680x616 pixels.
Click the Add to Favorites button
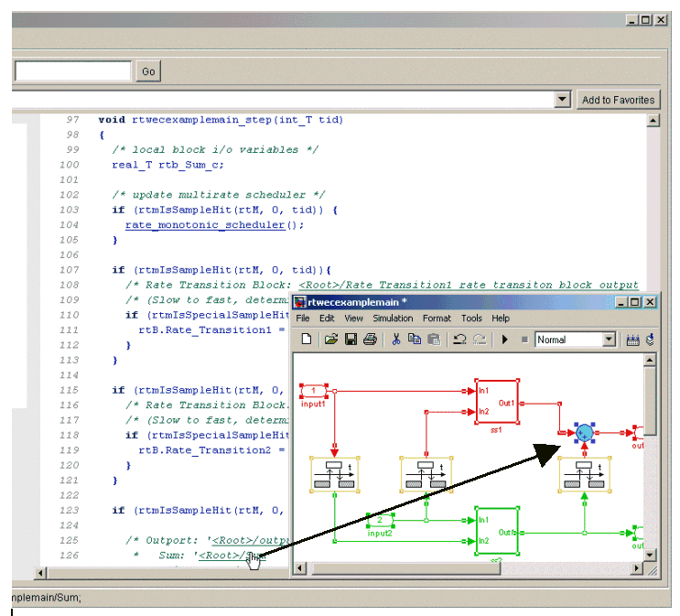coord(618,100)
